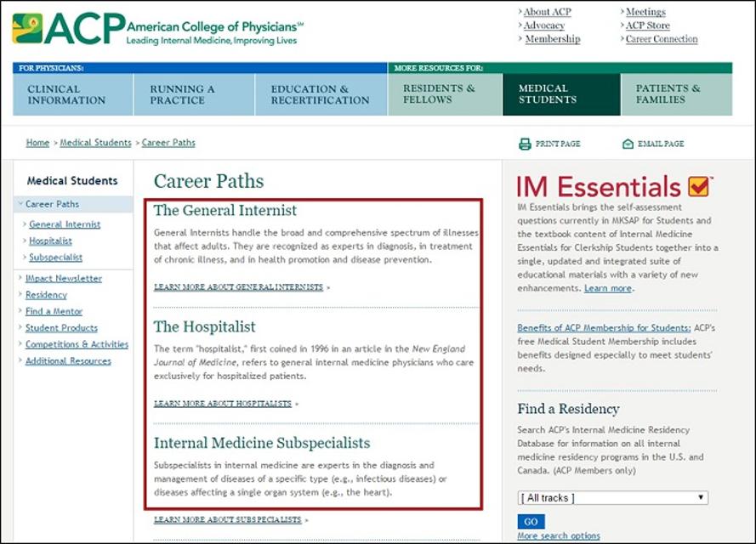Switch to Clinical Information tab
The image size is (756, 544).
click(x=73, y=94)
